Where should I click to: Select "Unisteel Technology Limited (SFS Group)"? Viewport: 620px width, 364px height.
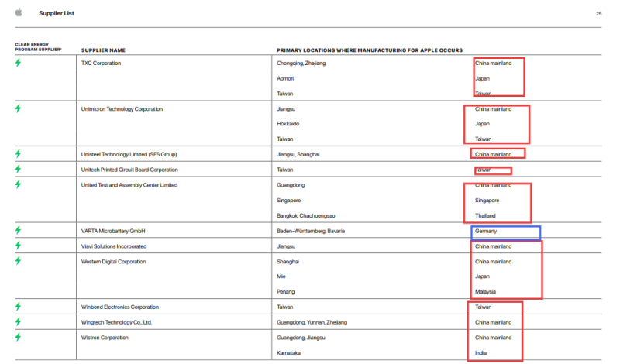[129, 155]
